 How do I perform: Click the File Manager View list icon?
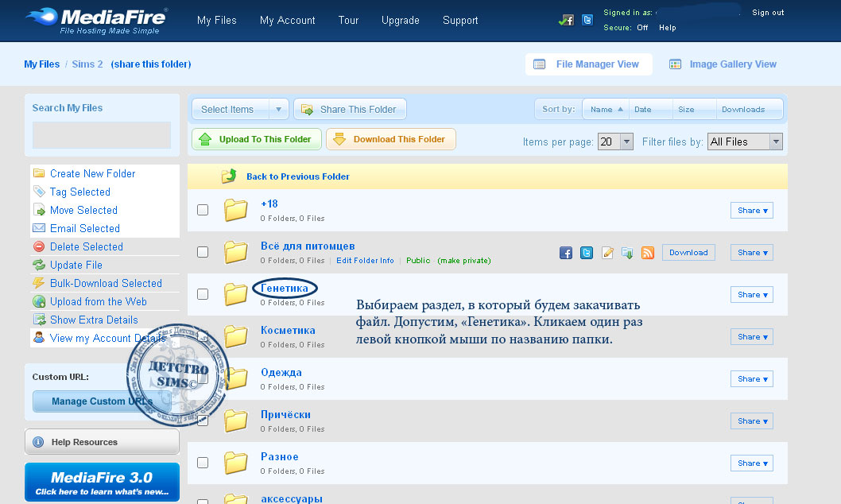pyautogui.click(x=539, y=64)
